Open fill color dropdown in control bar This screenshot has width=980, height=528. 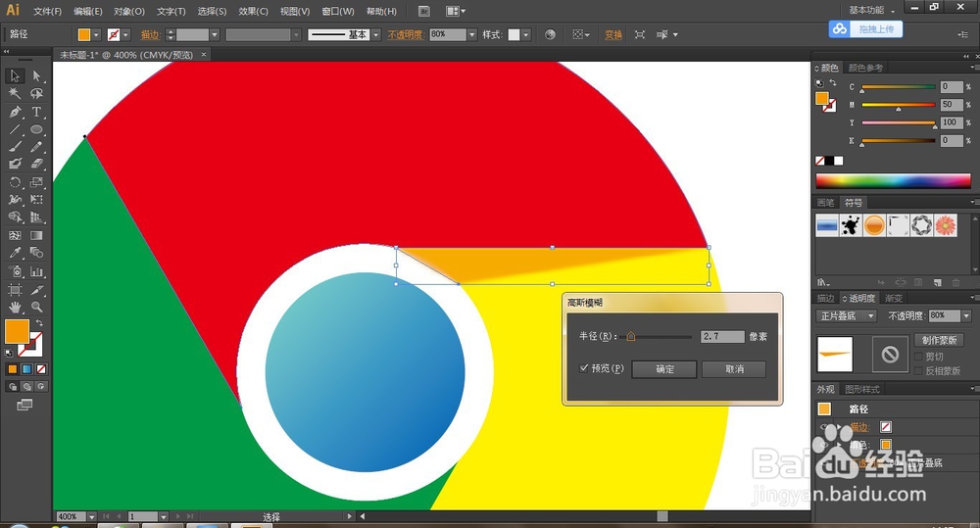point(97,35)
